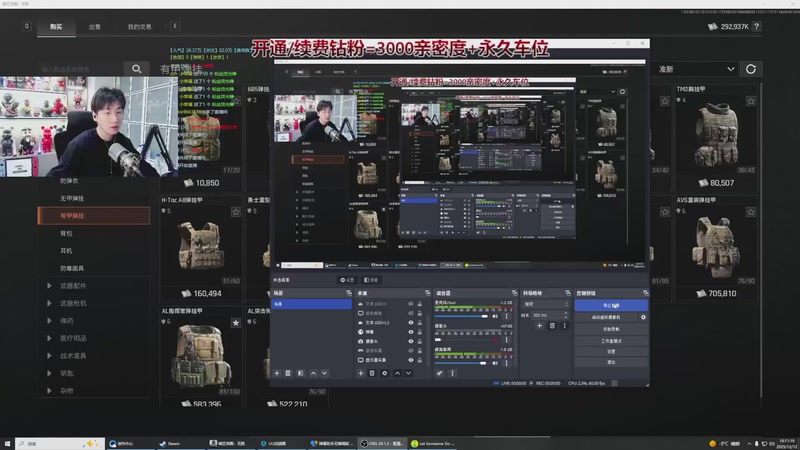The image size is (800, 450).
Task: Favorite the H-Toc A8 item with its star icon
Action: (235, 211)
